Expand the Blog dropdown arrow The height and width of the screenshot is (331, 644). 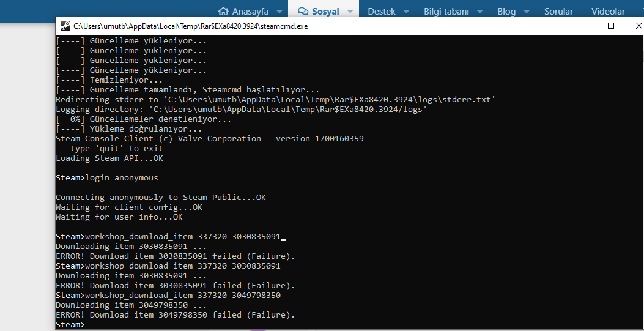click(526, 12)
